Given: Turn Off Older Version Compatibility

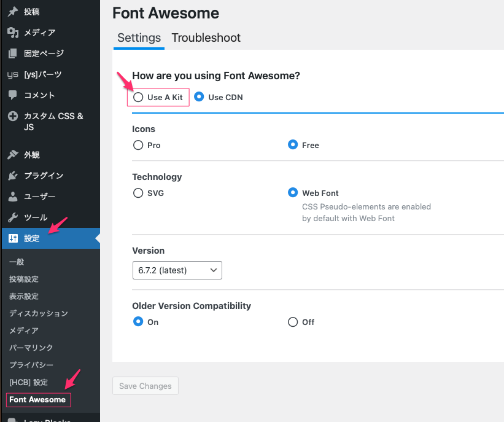Looking at the screenshot, I should [x=293, y=322].
